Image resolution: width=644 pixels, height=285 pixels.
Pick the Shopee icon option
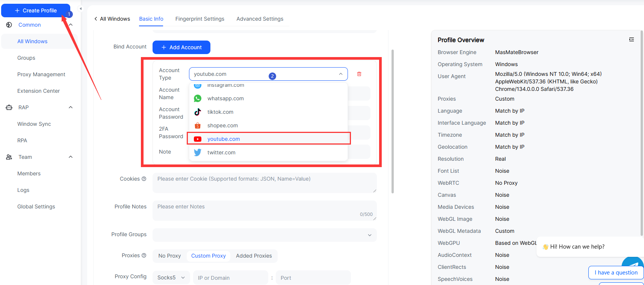[198, 125]
